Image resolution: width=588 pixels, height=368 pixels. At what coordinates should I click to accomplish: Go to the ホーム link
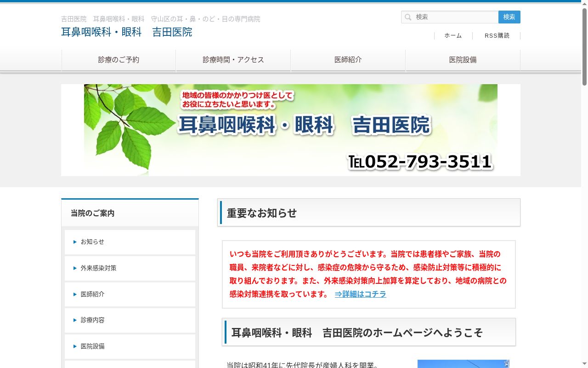click(453, 35)
